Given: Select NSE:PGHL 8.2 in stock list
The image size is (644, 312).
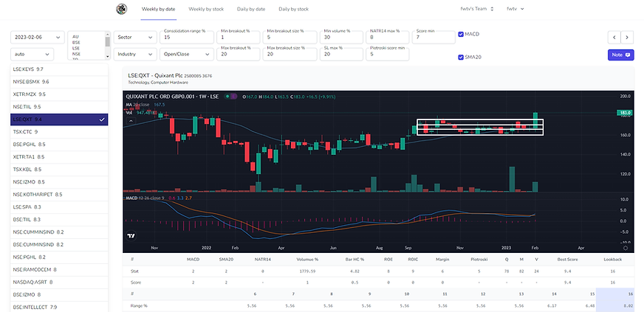Looking at the screenshot, I should [59, 257].
